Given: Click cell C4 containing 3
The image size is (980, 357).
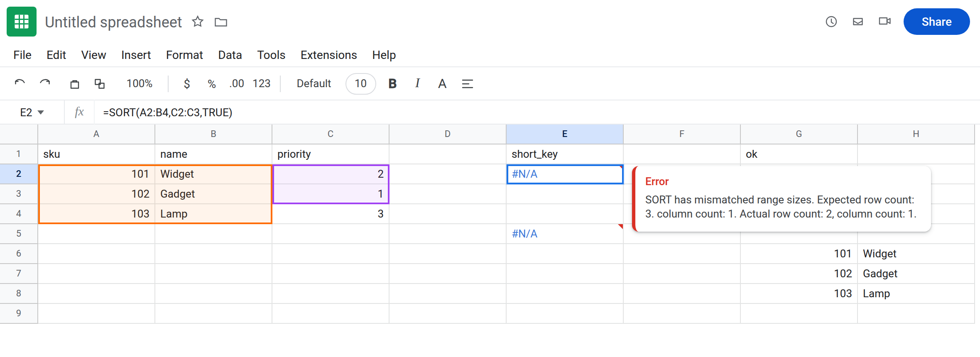Looking at the screenshot, I should [x=331, y=214].
